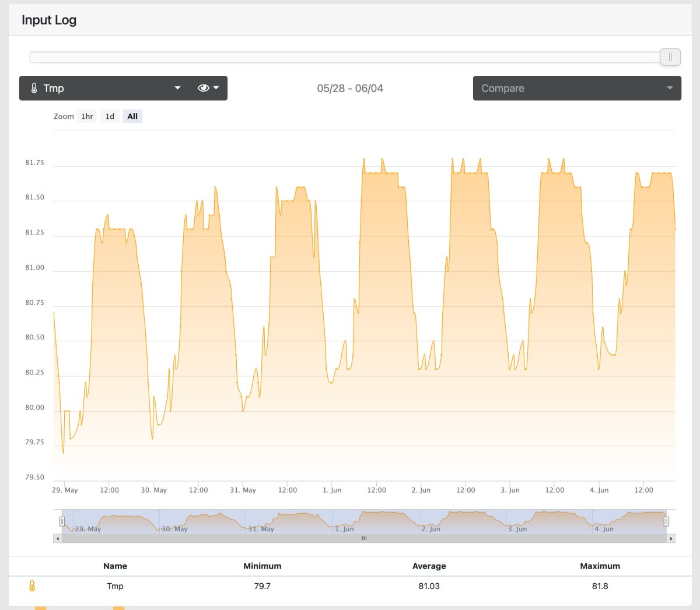Toggle the eye visibility icon
Image resolution: width=700 pixels, height=610 pixels.
(x=203, y=88)
